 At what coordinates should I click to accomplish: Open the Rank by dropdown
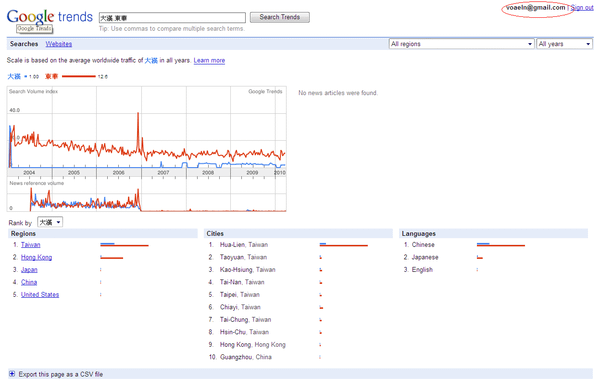pyautogui.click(x=50, y=222)
